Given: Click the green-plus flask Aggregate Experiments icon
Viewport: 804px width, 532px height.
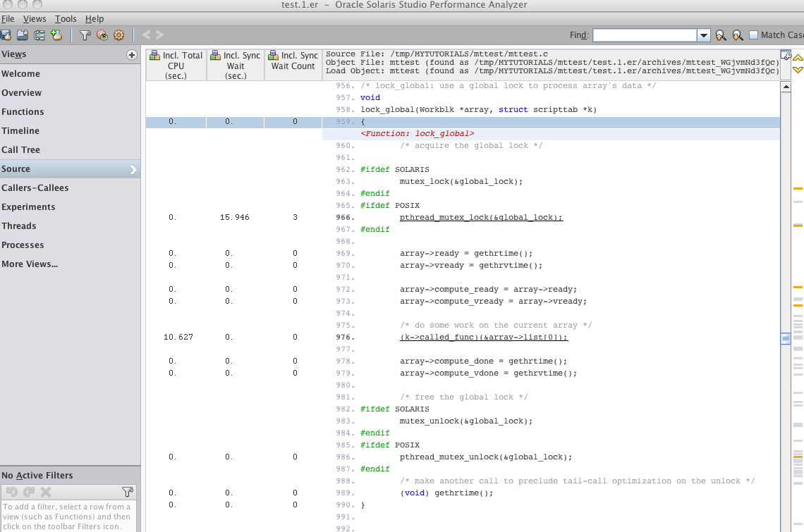Looking at the screenshot, I should (x=57, y=35).
